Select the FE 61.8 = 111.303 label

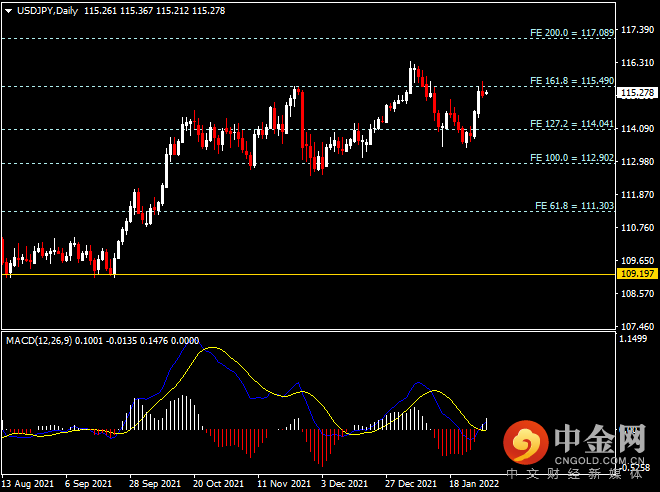574,206
